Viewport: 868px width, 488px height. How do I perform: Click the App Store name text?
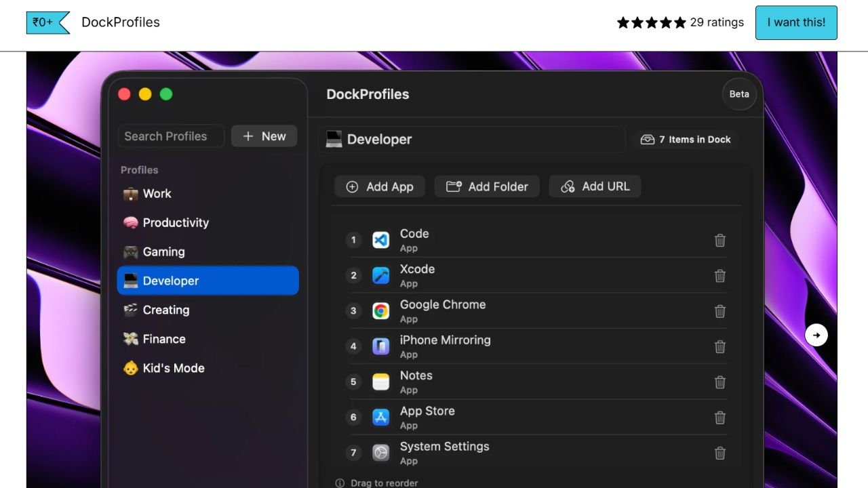tap(427, 411)
